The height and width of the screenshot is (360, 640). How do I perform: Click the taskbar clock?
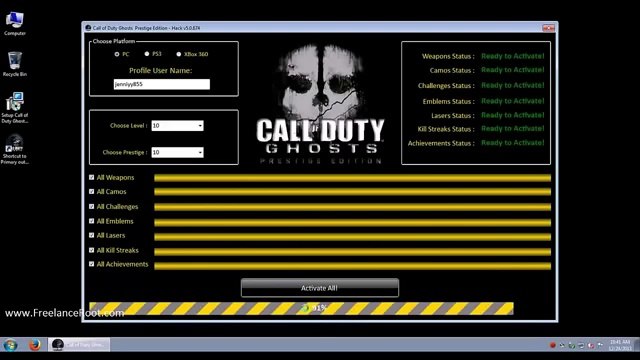pos(620,345)
